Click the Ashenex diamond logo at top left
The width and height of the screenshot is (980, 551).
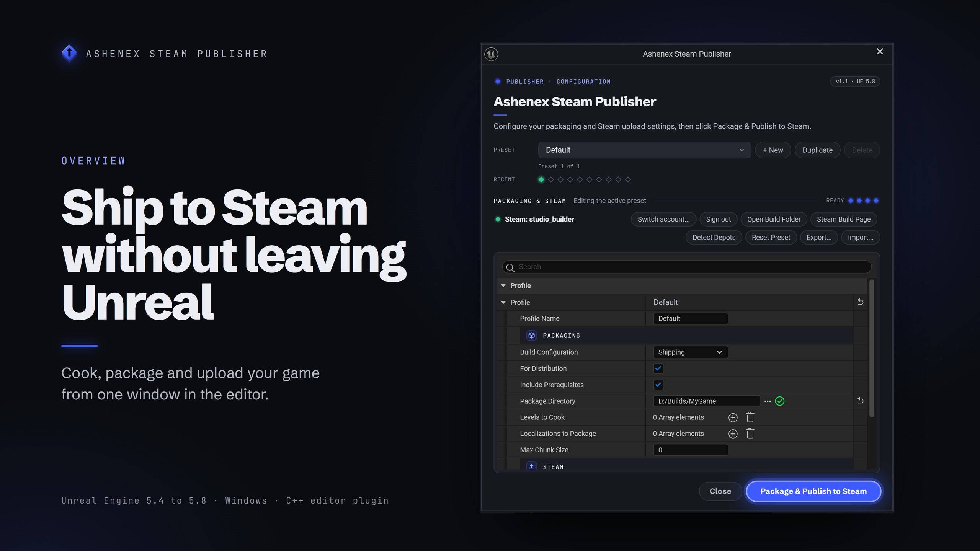(x=69, y=53)
